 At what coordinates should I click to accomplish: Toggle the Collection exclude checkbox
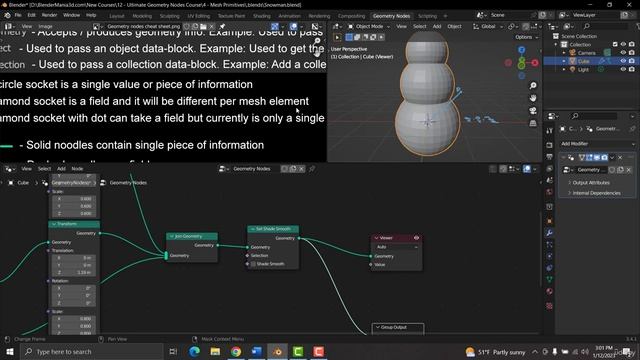click(x=615, y=44)
